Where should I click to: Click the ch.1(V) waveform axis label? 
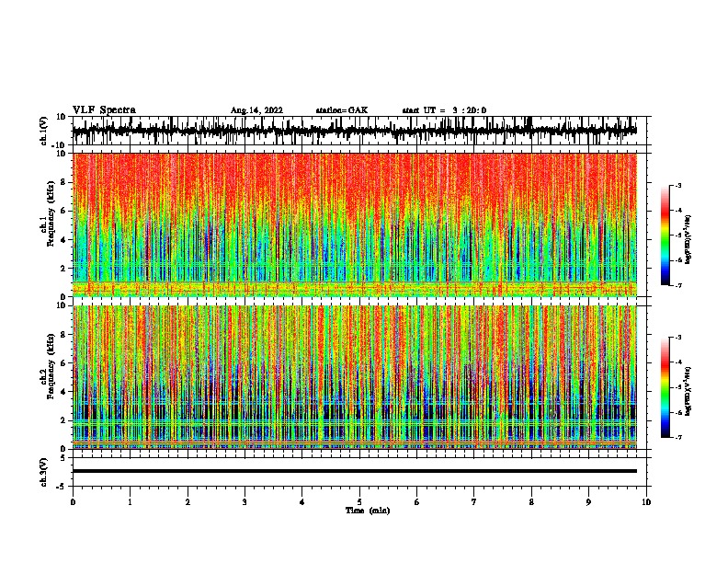(x=44, y=131)
